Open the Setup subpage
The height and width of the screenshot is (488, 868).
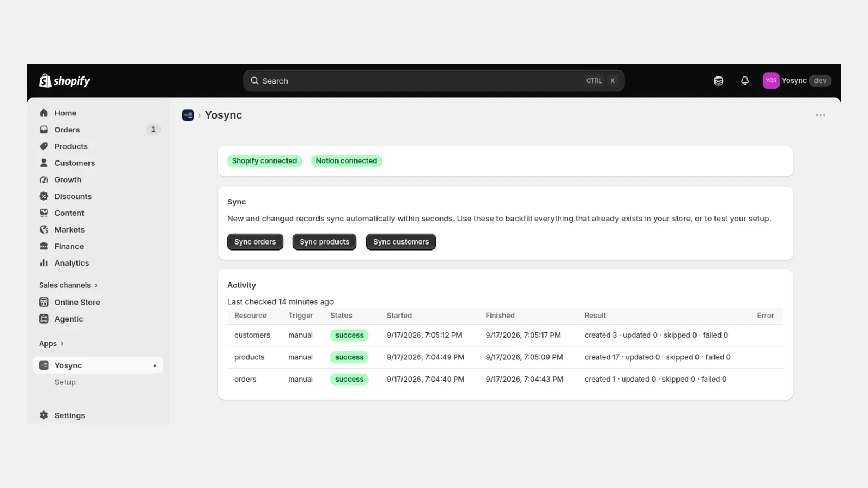pos(65,382)
